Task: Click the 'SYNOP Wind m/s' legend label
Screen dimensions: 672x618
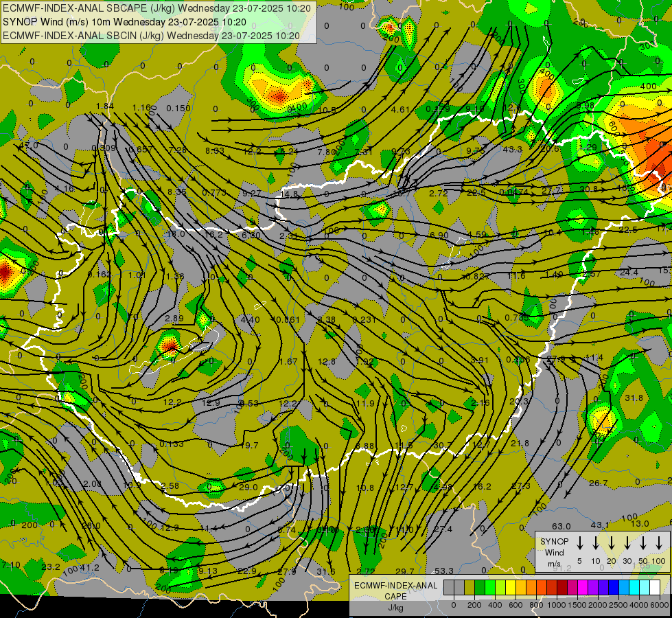Action: tap(554, 552)
